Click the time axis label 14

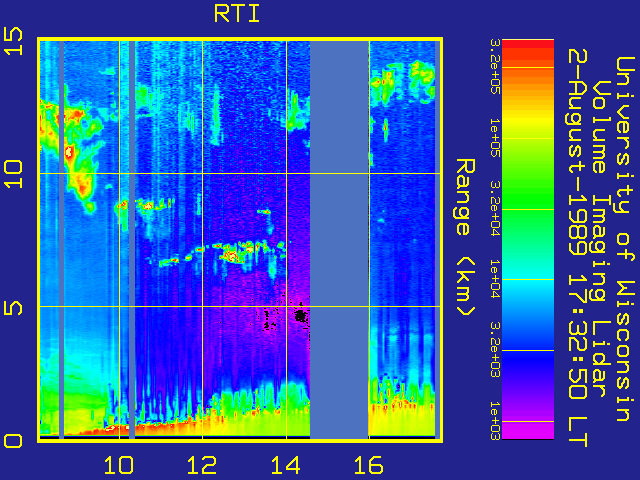pyautogui.click(x=286, y=465)
